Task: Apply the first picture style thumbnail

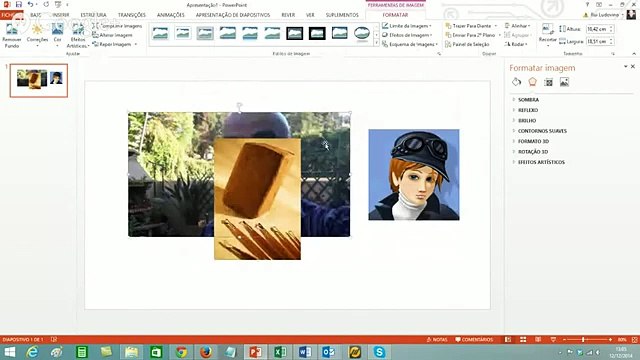Action: click(160, 33)
